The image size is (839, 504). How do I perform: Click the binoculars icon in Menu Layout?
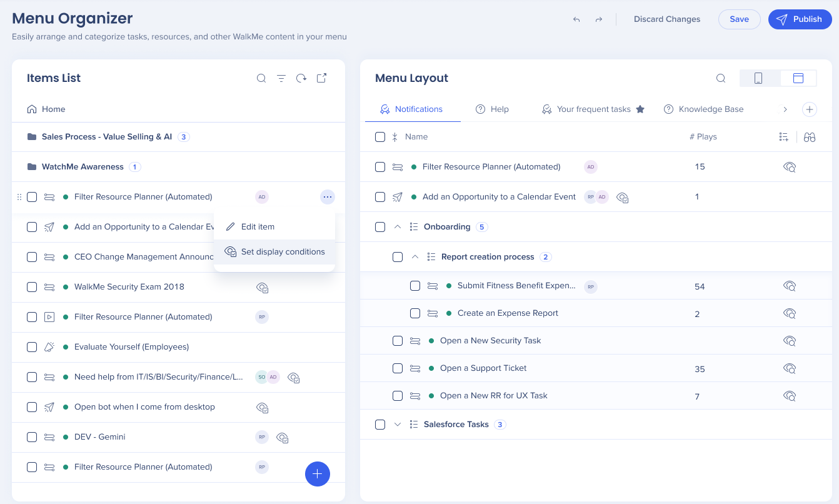coord(810,137)
